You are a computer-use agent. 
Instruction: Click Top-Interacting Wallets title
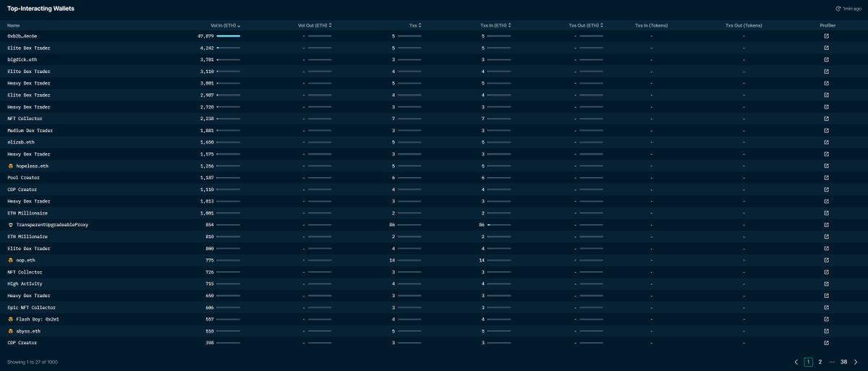point(41,9)
